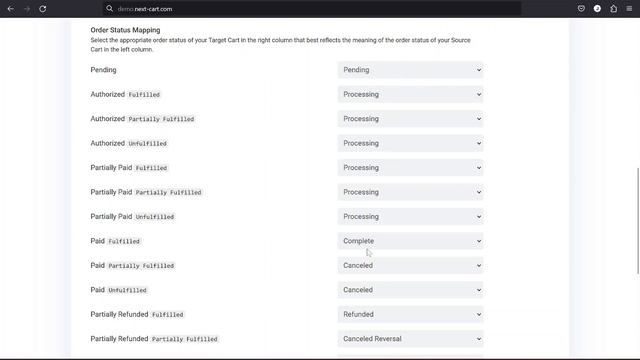Click the Fulfilled tag beside Authorized
This screenshot has width=640, height=360.
[144, 95]
